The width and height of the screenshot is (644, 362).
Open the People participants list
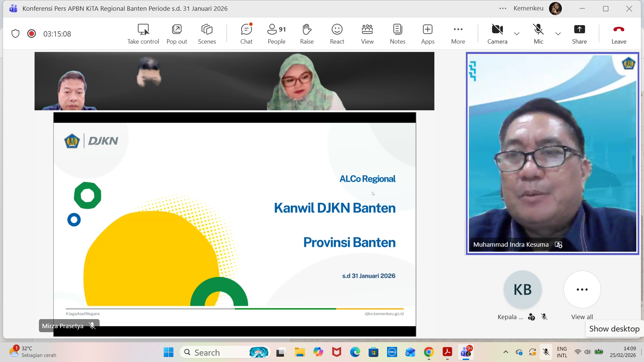(276, 34)
